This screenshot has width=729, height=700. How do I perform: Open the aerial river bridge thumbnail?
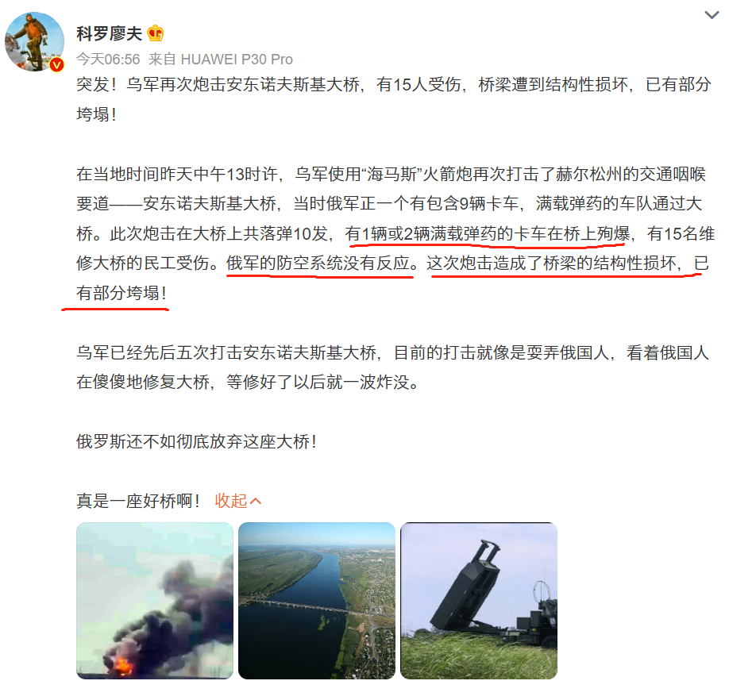[x=317, y=601]
